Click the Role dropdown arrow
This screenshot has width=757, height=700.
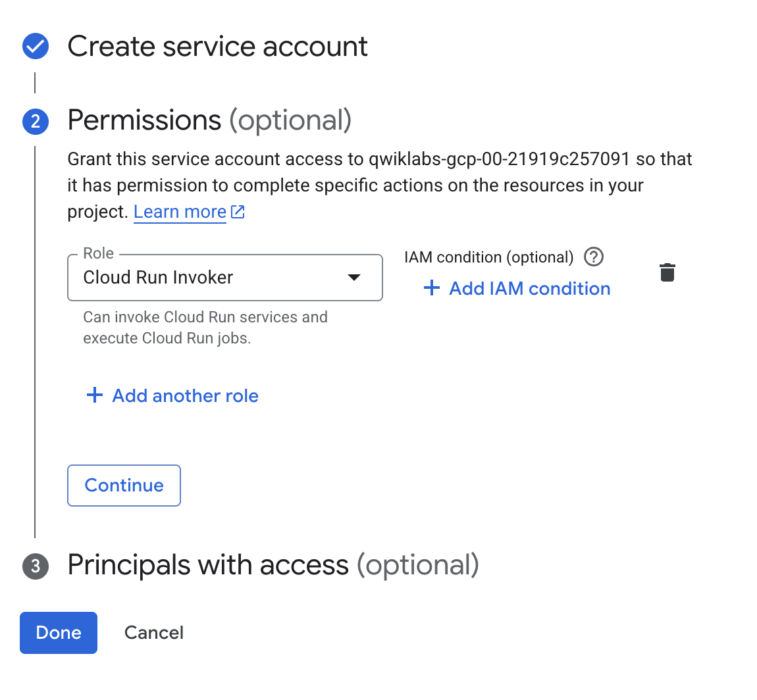(x=354, y=278)
